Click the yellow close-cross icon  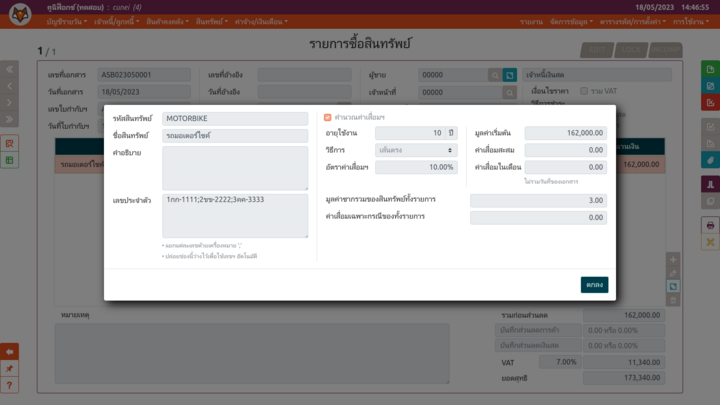pyautogui.click(x=710, y=242)
